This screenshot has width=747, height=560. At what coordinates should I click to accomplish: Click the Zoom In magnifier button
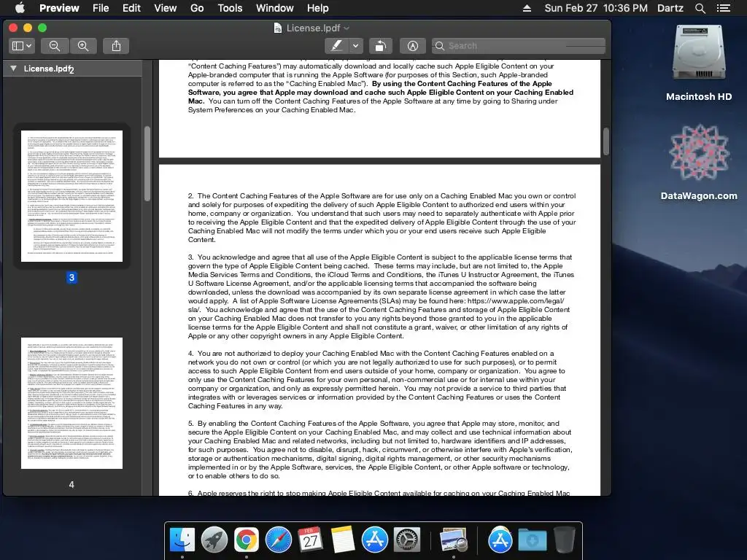point(83,46)
